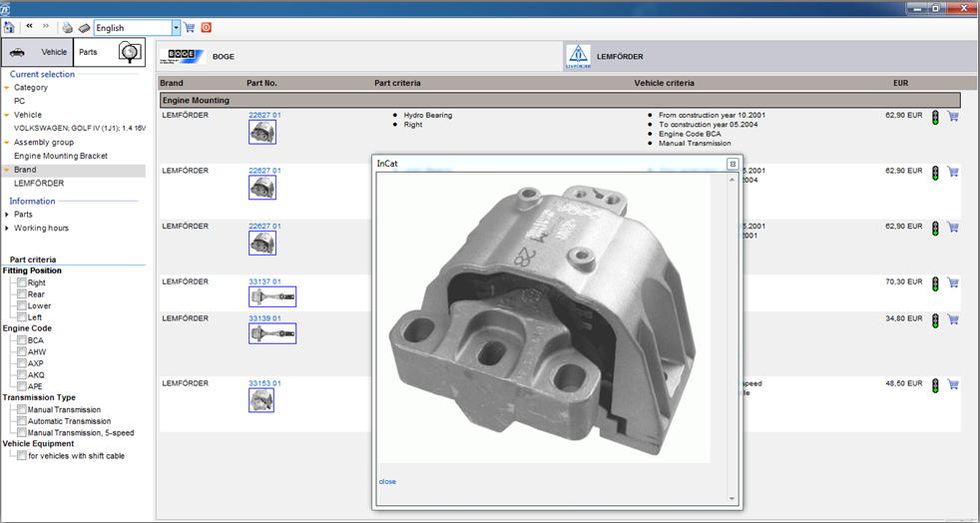The height and width of the screenshot is (523, 980).
Task: Open the gray memory chip icon in the toolbar
Action: (x=85, y=28)
